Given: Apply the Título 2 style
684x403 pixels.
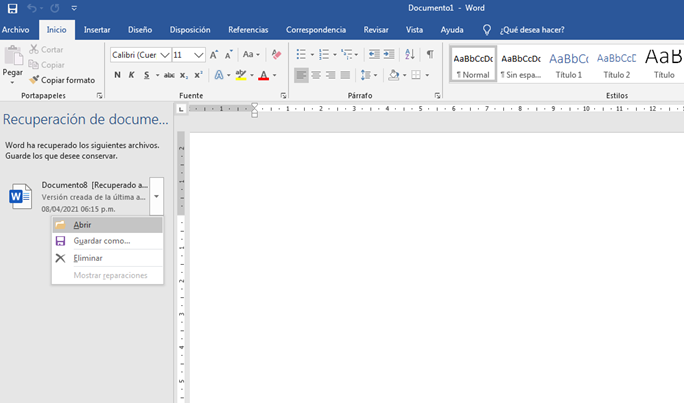Looking at the screenshot, I should [x=616, y=65].
